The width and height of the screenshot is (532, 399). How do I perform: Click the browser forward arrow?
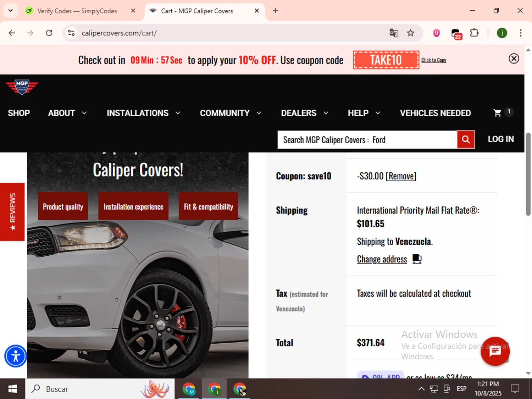pos(30,33)
